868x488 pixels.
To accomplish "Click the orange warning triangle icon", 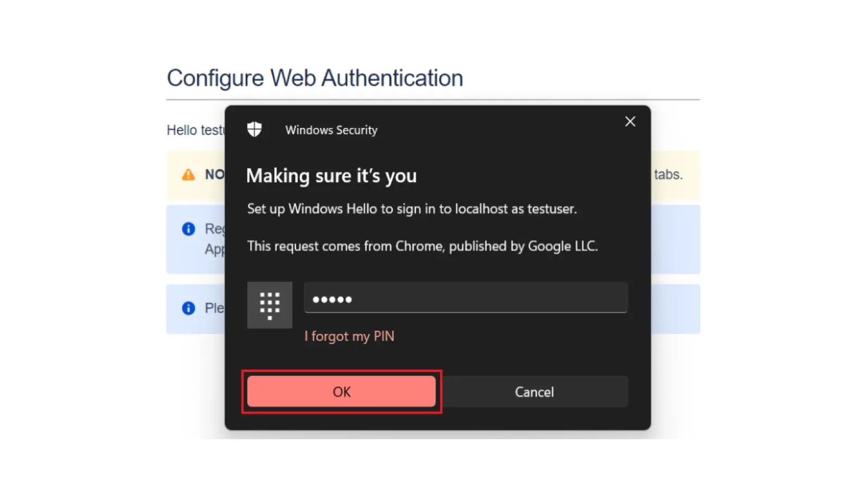I will [x=187, y=174].
